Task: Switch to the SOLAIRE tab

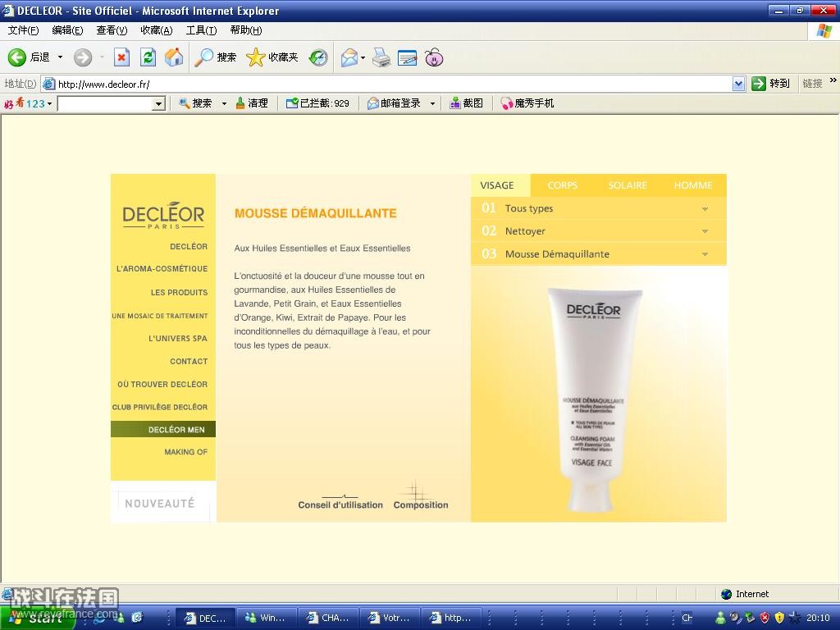Action: click(628, 185)
